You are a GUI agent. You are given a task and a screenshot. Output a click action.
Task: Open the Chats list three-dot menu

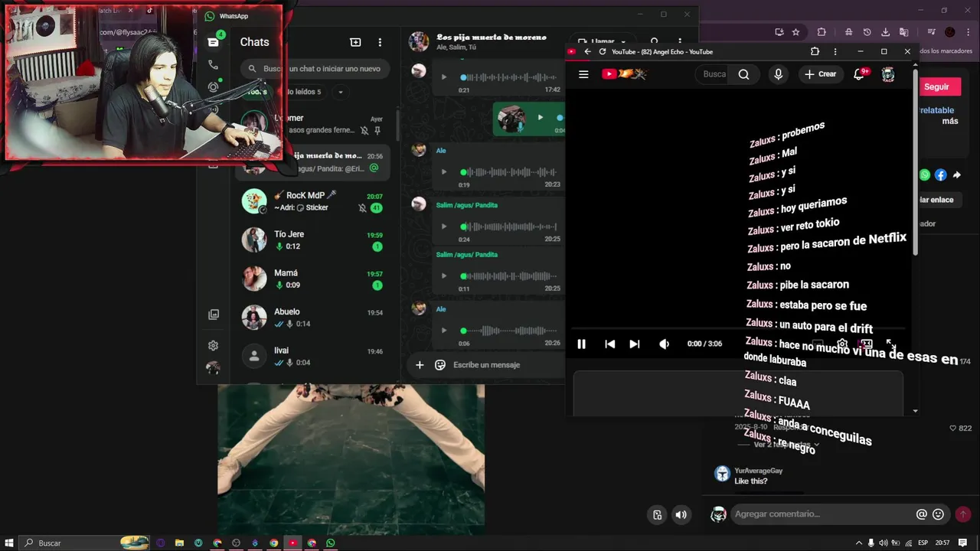pyautogui.click(x=380, y=42)
